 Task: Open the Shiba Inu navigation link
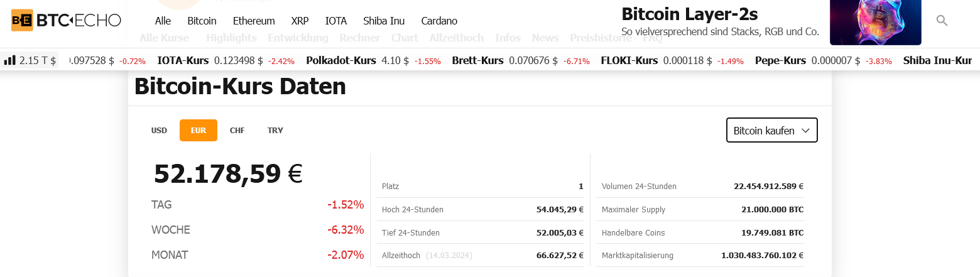384,21
